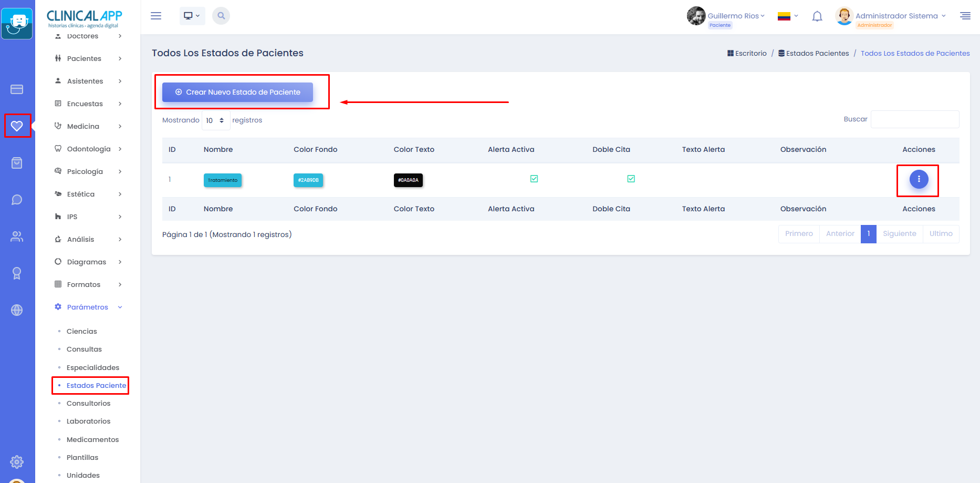Image resolution: width=980 pixels, height=483 pixels.
Task: Open three-dot actions button for Tratamiento row
Action: pos(919,179)
